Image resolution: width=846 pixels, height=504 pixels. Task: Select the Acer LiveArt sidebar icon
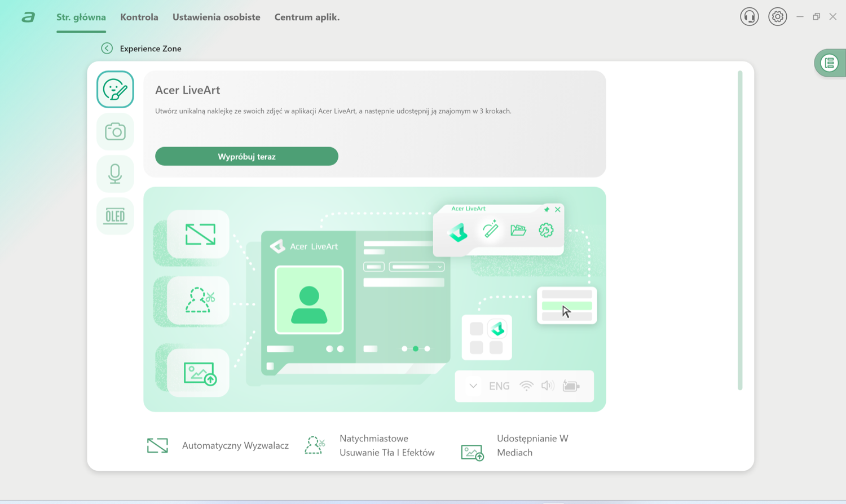(x=115, y=89)
